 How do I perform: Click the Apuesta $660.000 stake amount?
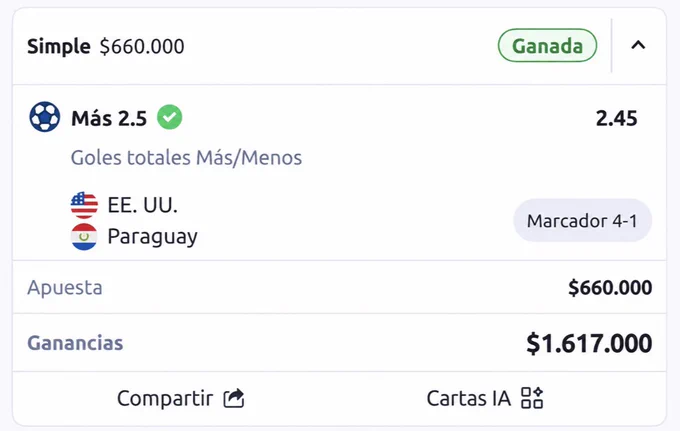(610, 287)
